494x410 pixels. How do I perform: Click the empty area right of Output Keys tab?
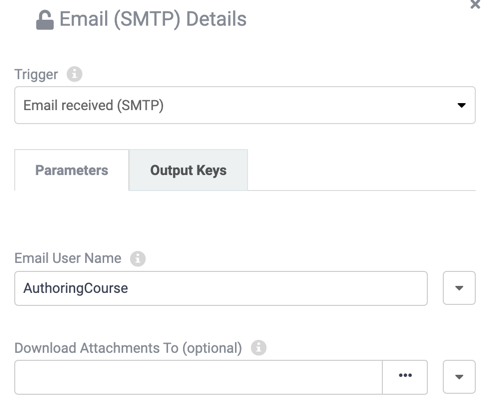pyautogui.click(x=362, y=170)
